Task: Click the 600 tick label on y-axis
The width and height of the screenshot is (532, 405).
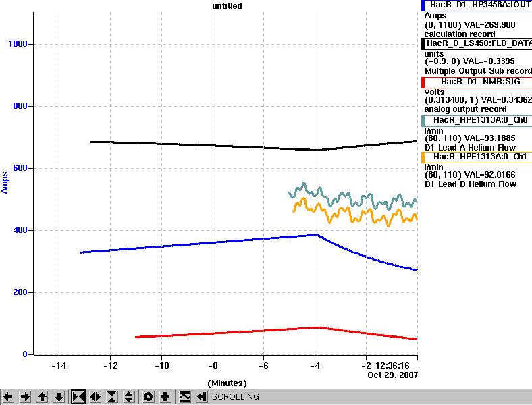Action: pyautogui.click(x=20, y=168)
